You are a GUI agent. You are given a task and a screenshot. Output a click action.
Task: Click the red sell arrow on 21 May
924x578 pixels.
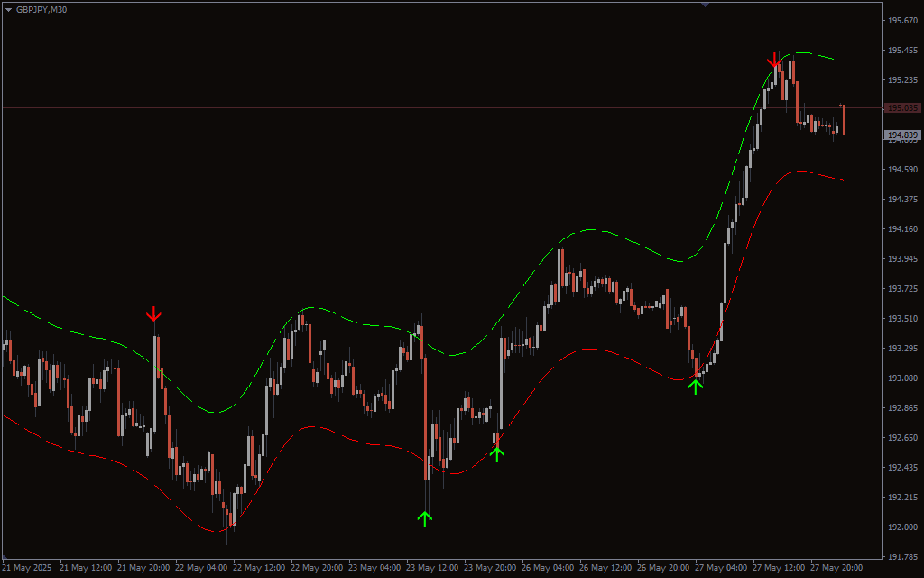point(154,314)
